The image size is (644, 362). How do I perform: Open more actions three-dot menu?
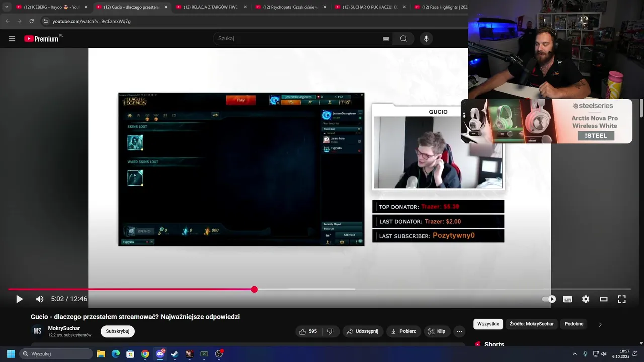click(459, 331)
